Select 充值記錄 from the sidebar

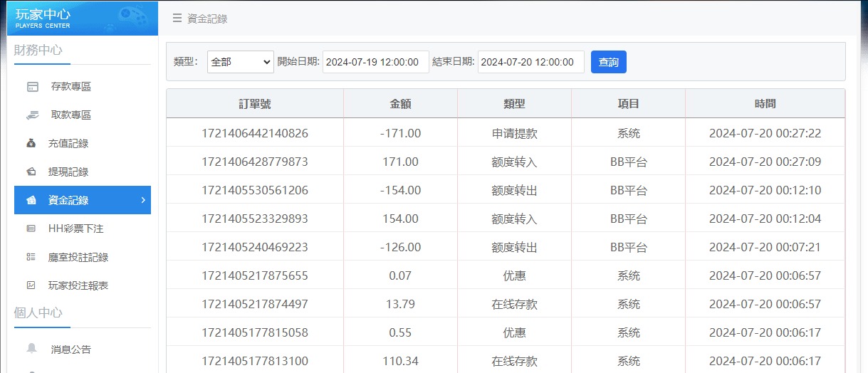click(x=68, y=144)
